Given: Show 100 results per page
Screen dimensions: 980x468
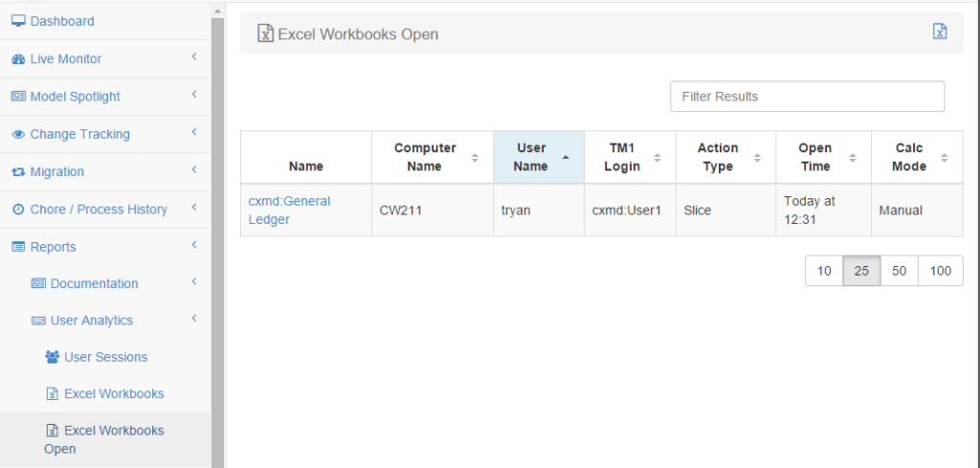Looking at the screenshot, I should [940, 271].
